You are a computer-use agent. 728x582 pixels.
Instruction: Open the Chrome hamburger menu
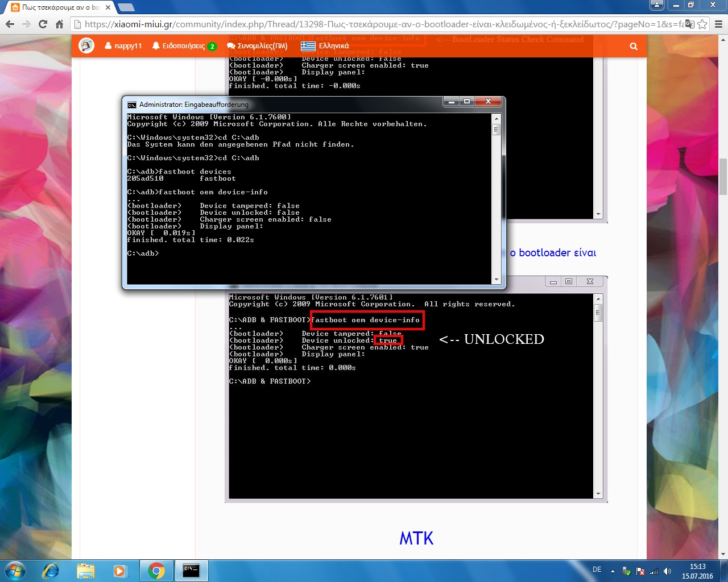[x=718, y=24]
